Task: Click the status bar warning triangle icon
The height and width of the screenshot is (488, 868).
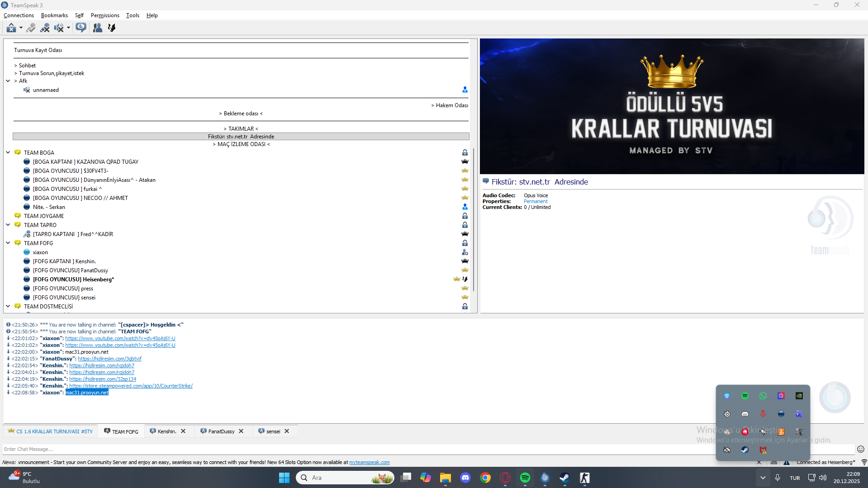Action: click(x=787, y=463)
